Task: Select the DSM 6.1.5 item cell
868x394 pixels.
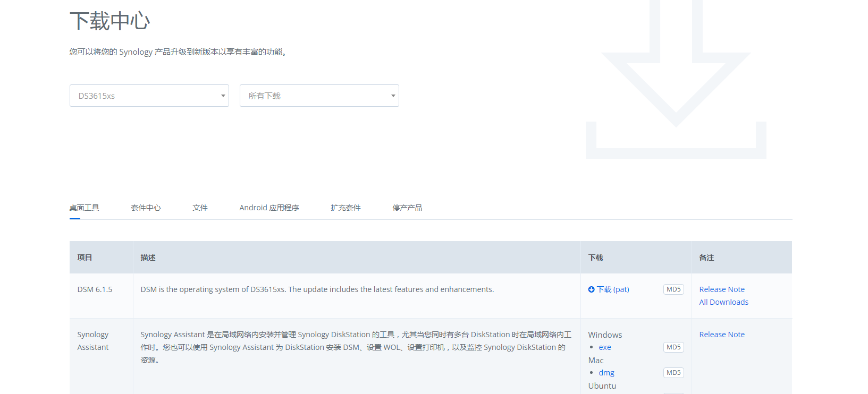Action: point(101,296)
